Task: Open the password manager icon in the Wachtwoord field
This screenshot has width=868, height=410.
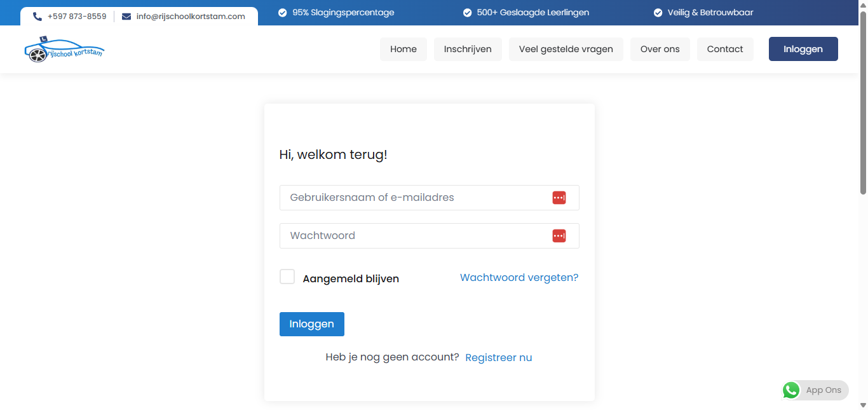Action: pyautogui.click(x=559, y=236)
